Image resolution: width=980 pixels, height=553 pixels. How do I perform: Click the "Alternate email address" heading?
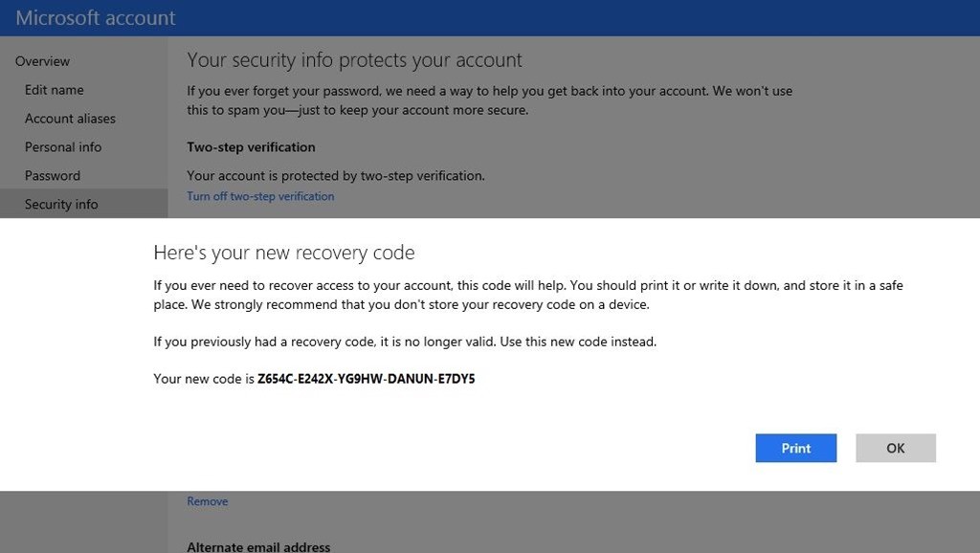(x=258, y=546)
